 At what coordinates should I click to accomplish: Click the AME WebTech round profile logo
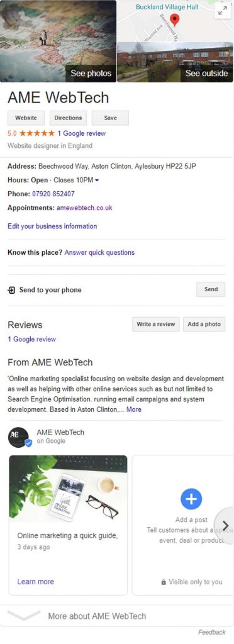coord(18,437)
